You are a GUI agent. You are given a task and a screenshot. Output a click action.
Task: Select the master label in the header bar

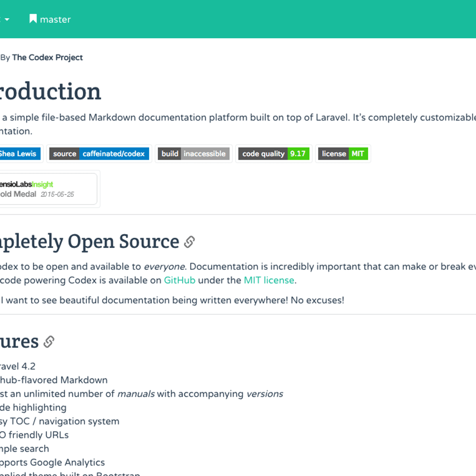[x=55, y=19]
